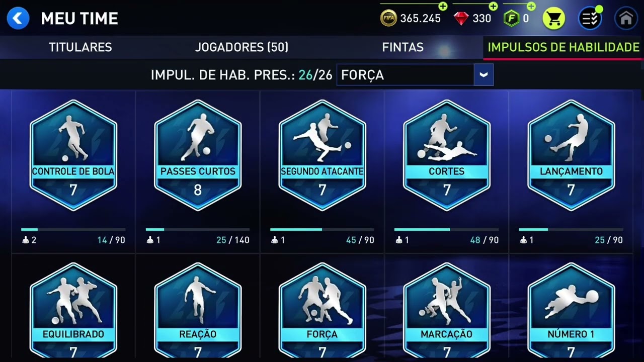Viewport: 644px width, 362px height.
Task: Open the Força skill filter field
Action: (x=415, y=75)
